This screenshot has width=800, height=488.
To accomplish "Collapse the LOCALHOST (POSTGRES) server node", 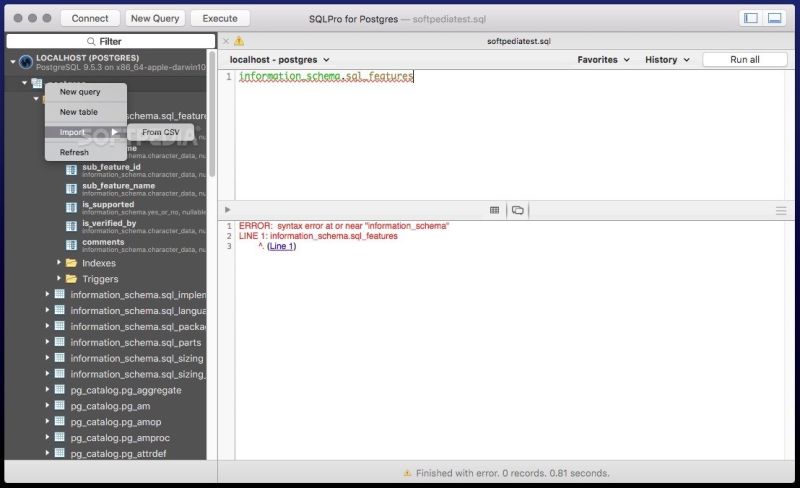I will (13, 62).
